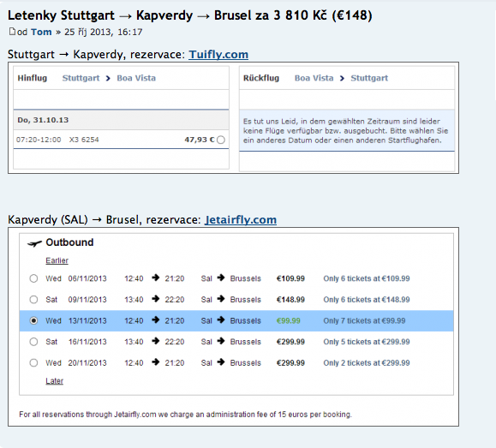Click the '47,93 €' price
Viewport: 496px width, 448px height.
click(x=200, y=140)
